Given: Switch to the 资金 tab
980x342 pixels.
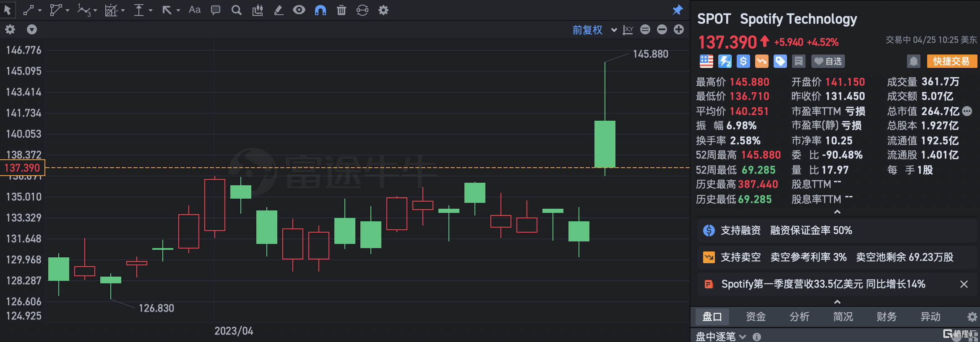Looking at the screenshot, I should tap(756, 317).
